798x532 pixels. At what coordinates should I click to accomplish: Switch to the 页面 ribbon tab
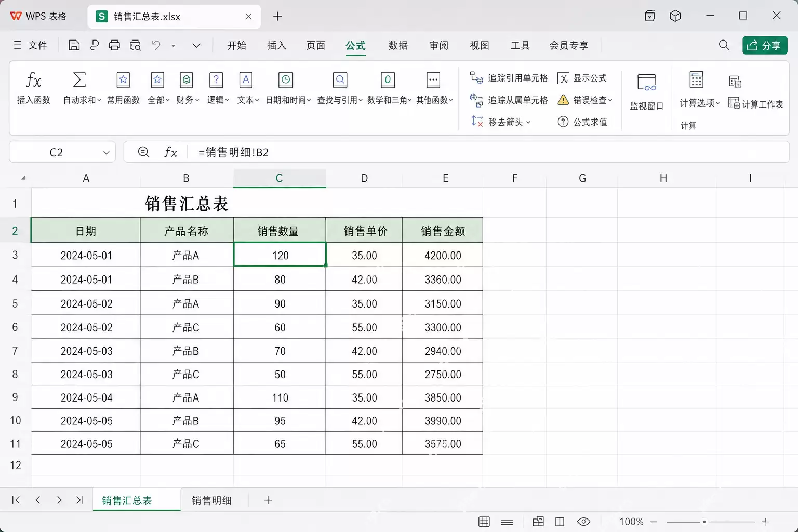coord(316,45)
